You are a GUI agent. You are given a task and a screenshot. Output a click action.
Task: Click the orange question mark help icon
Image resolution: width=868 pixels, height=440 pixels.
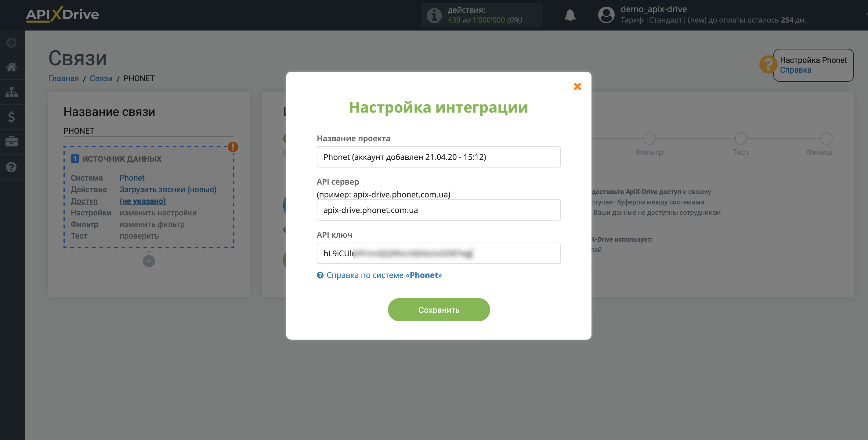(x=768, y=64)
